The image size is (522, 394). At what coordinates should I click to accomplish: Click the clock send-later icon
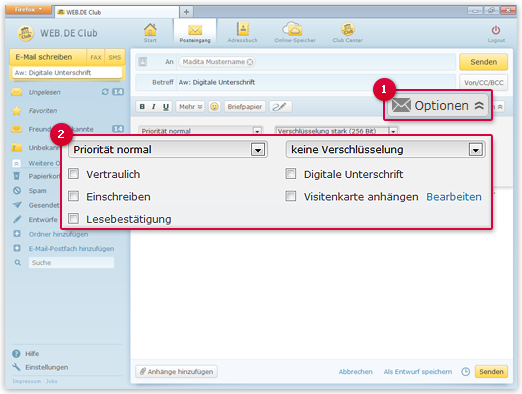point(465,371)
